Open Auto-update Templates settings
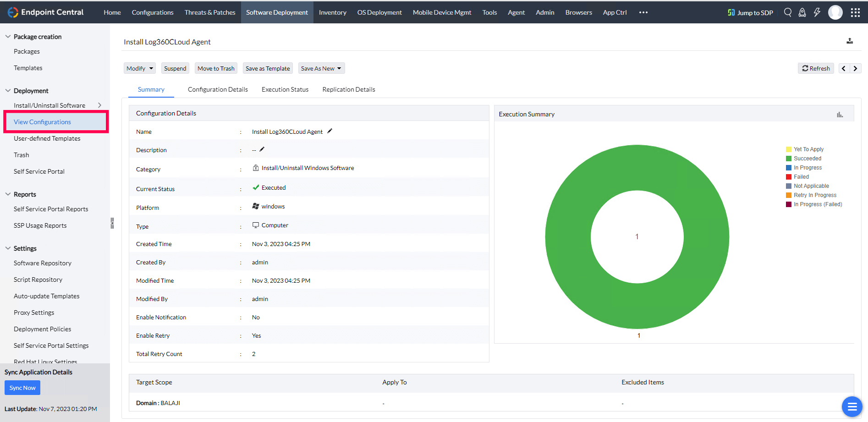The height and width of the screenshot is (422, 868). click(46, 296)
